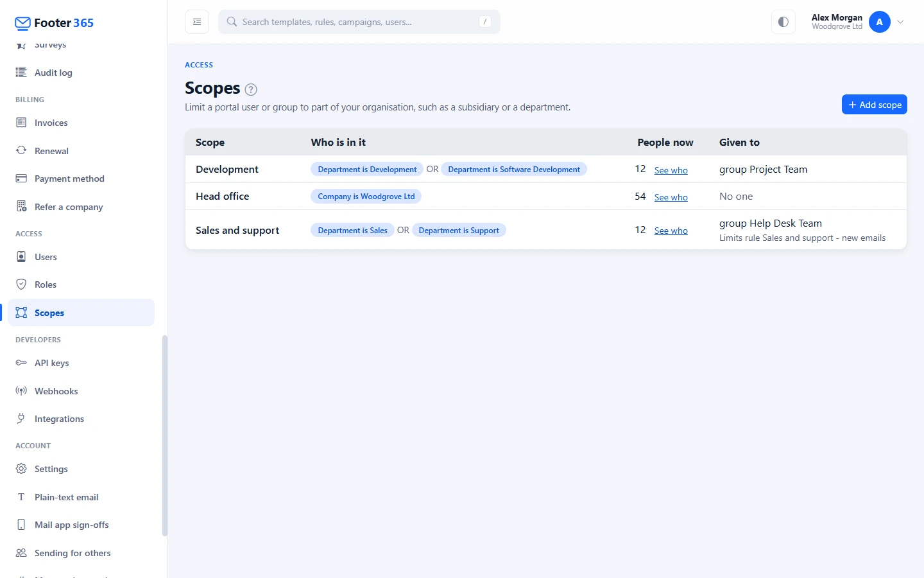
Task: Click the Payment method card icon
Action: tap(21, 178)
